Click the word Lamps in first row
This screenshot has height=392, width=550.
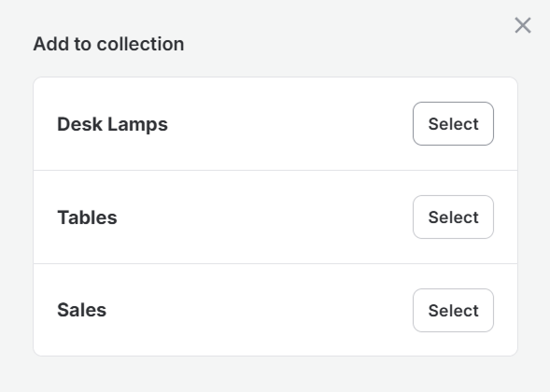137,125
